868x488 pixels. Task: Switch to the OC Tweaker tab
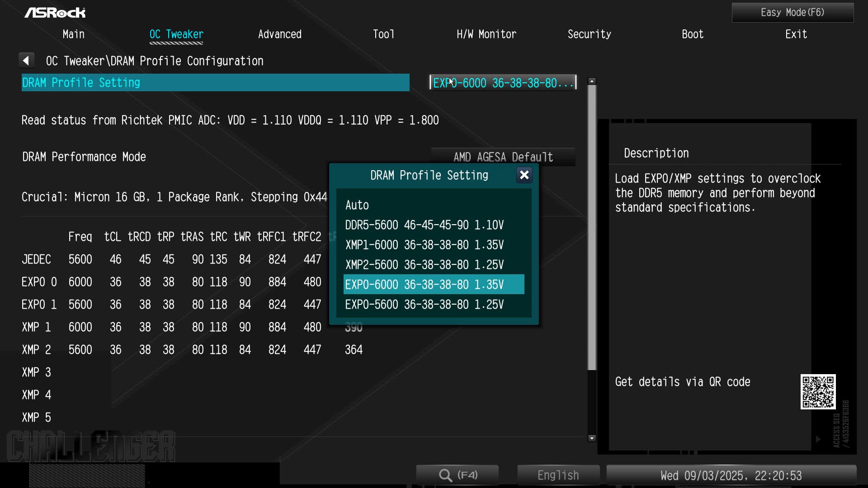tap(176, 34)
